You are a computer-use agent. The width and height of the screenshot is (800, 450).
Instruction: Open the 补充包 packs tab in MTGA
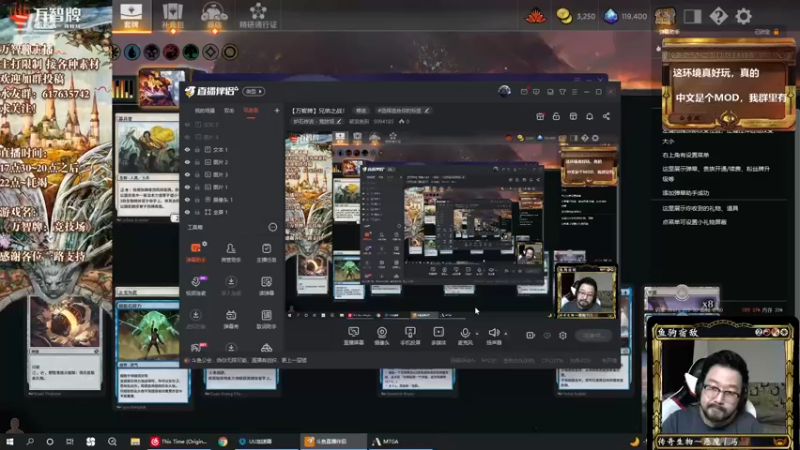(172, 15)
